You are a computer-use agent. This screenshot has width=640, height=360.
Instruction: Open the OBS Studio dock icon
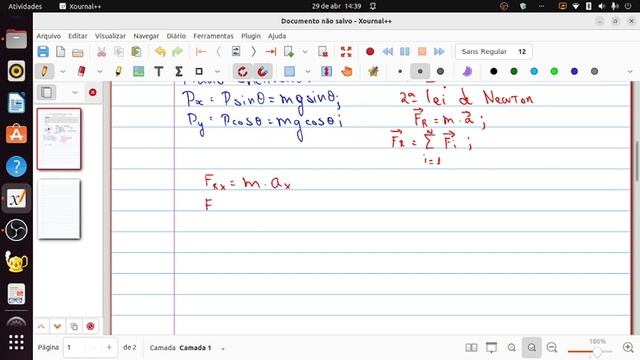coord(16,230)
